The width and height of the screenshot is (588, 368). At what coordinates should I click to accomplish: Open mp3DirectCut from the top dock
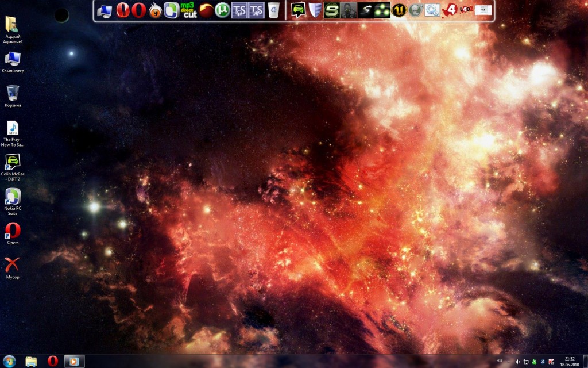[x=189, y=10]
